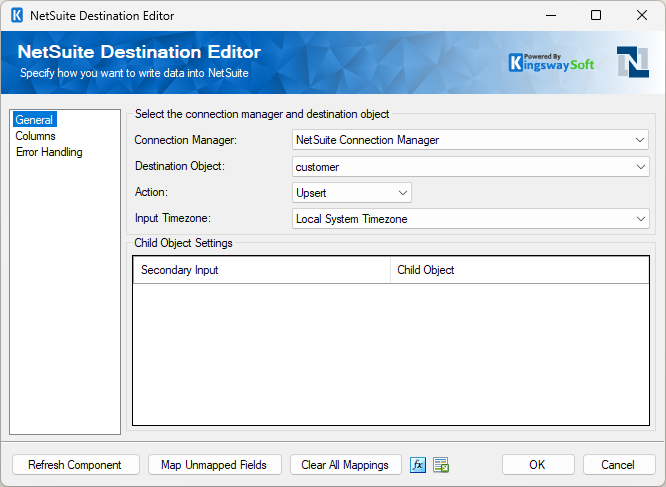Click the KingswaySoft Powered By logo
The width and height of the screenshot is (666, 487).
(x=551, y=63)
